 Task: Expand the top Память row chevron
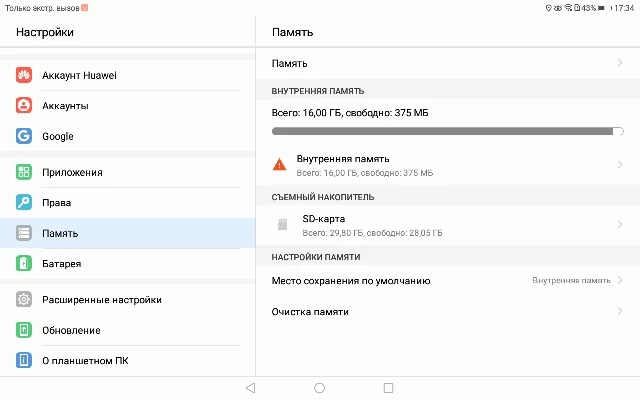point(620,63)
